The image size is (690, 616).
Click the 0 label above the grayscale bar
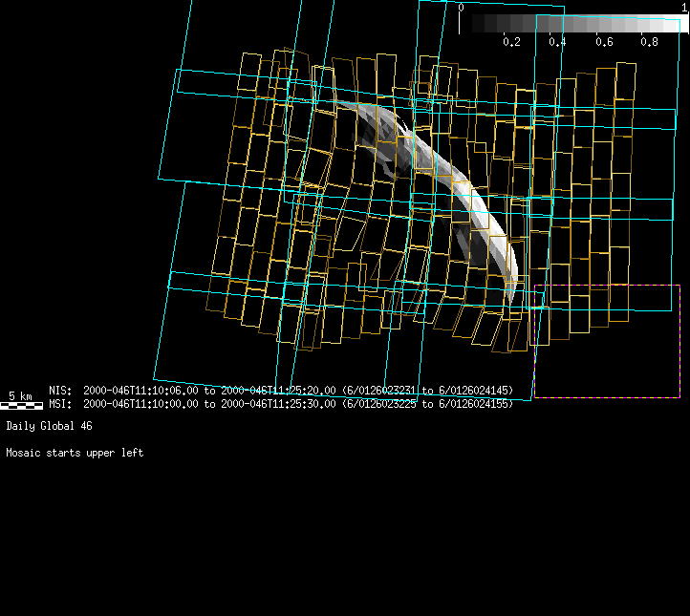click(462, 8)
